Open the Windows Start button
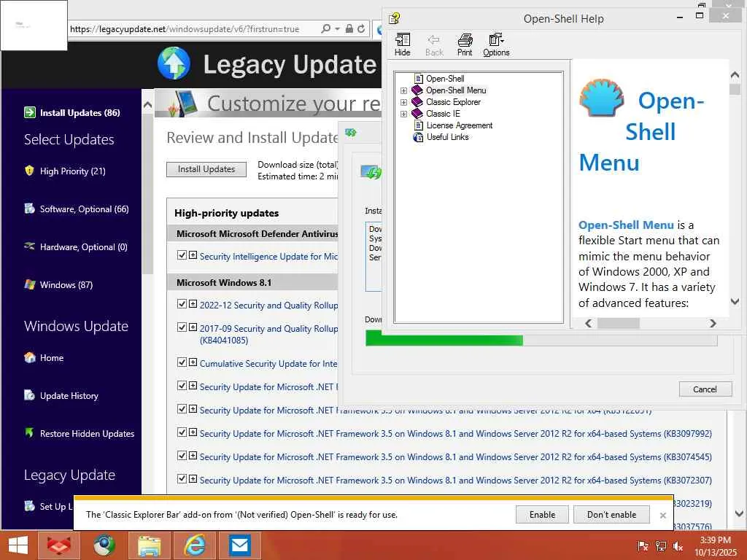The width and height of the screenshot is (747, 560). pyautogui.click(x=18, y=545)
